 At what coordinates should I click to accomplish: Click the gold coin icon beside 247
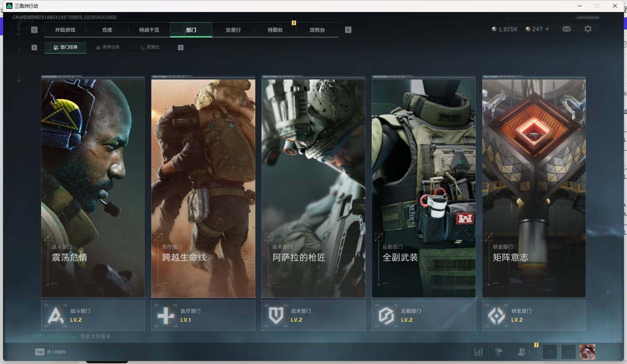528,29
